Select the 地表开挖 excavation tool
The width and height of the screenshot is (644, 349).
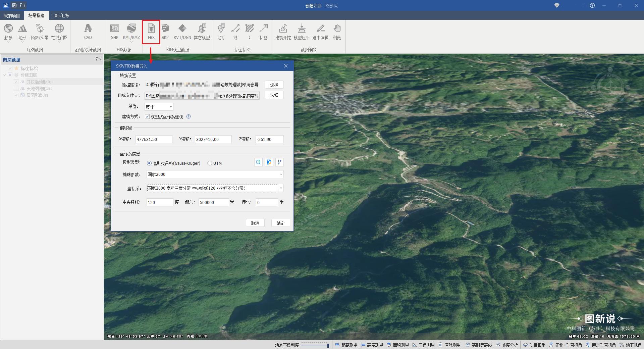point(283,32)
